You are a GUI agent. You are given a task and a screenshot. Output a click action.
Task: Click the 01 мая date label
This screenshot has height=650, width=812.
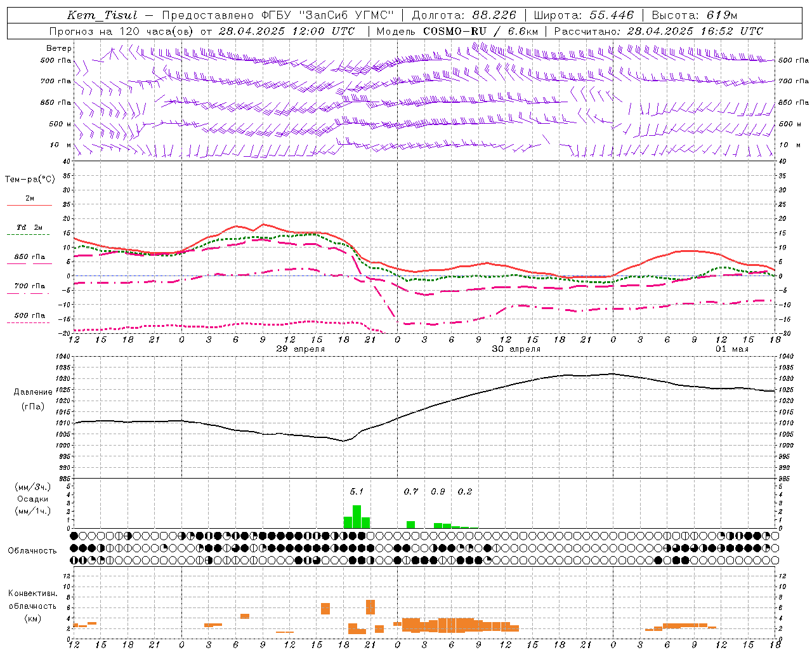[732, 349]
